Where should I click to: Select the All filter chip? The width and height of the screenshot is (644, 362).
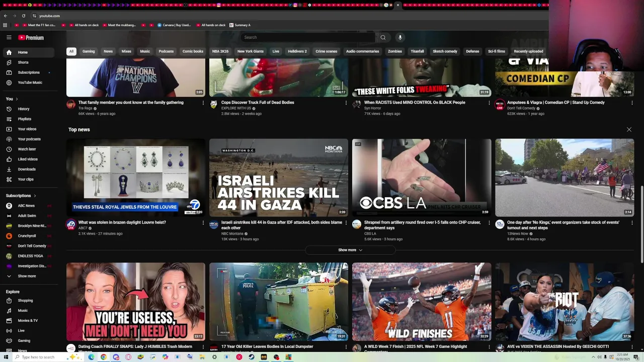(71, 51)
